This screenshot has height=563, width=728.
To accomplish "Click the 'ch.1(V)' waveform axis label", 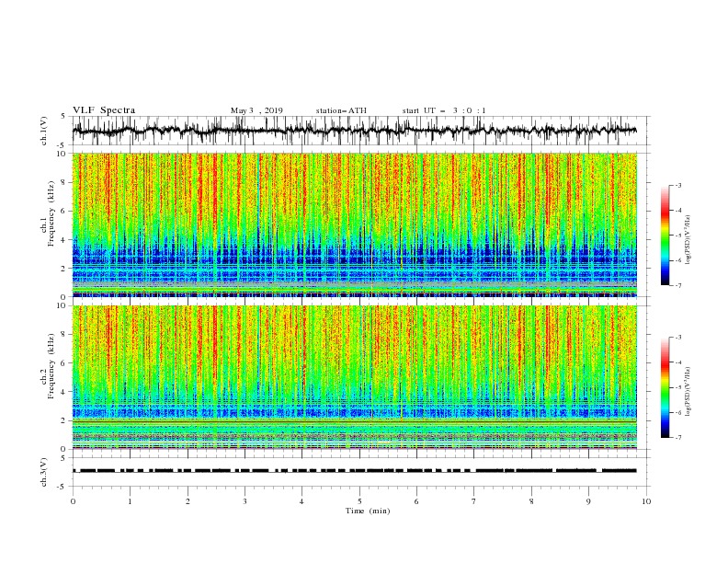I will (x=44, y=131).
